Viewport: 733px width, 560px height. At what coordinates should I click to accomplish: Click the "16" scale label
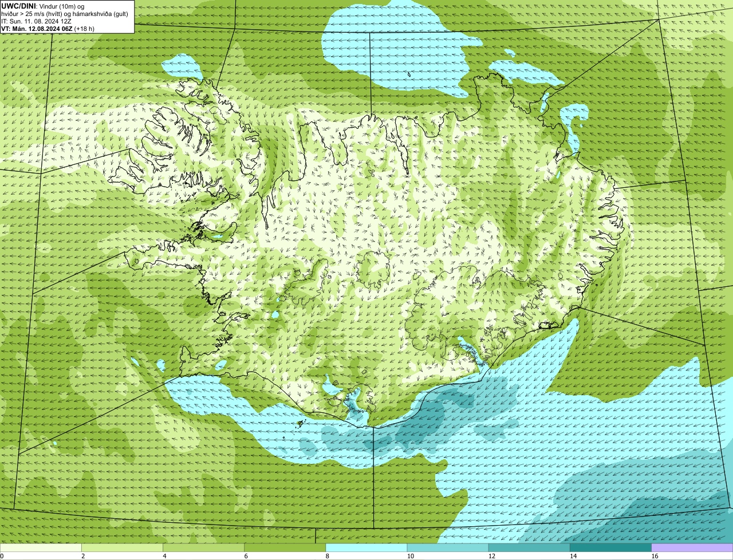pos(655,556)
